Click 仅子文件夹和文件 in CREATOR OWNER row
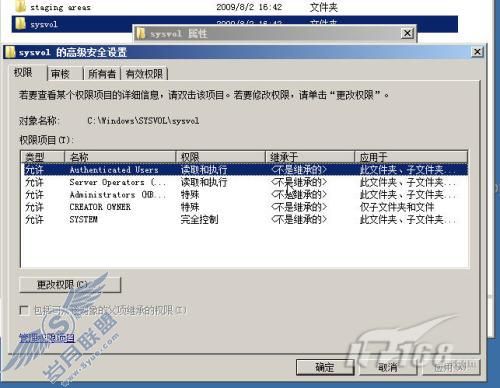The image size is (500, 388). 397,207
